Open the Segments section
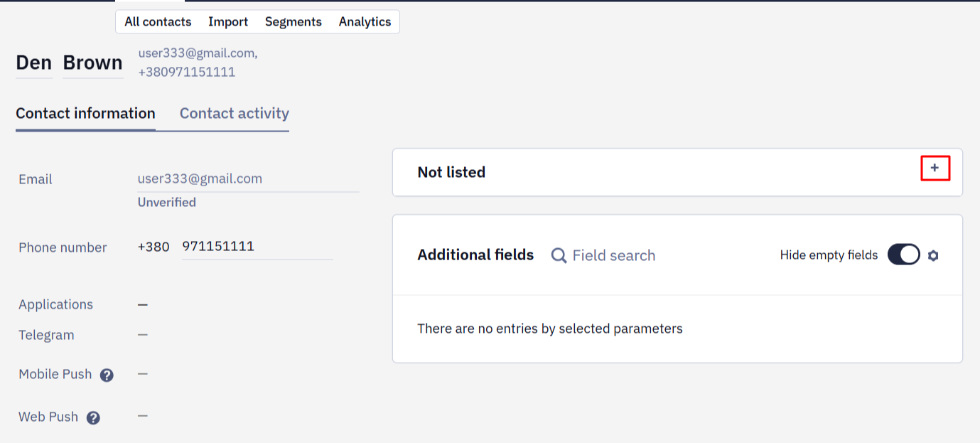This screenshot has height=443, width=980. [x=294, y=21]
